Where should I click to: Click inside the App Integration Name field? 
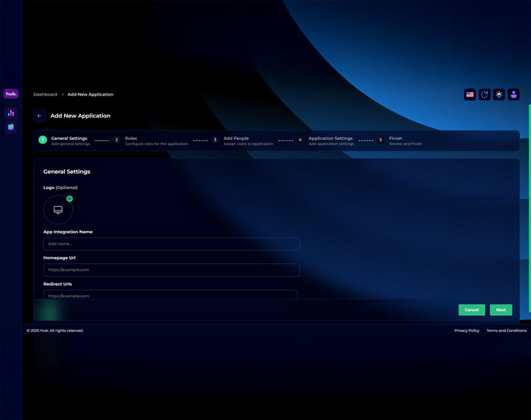click(x=171, y=244)
